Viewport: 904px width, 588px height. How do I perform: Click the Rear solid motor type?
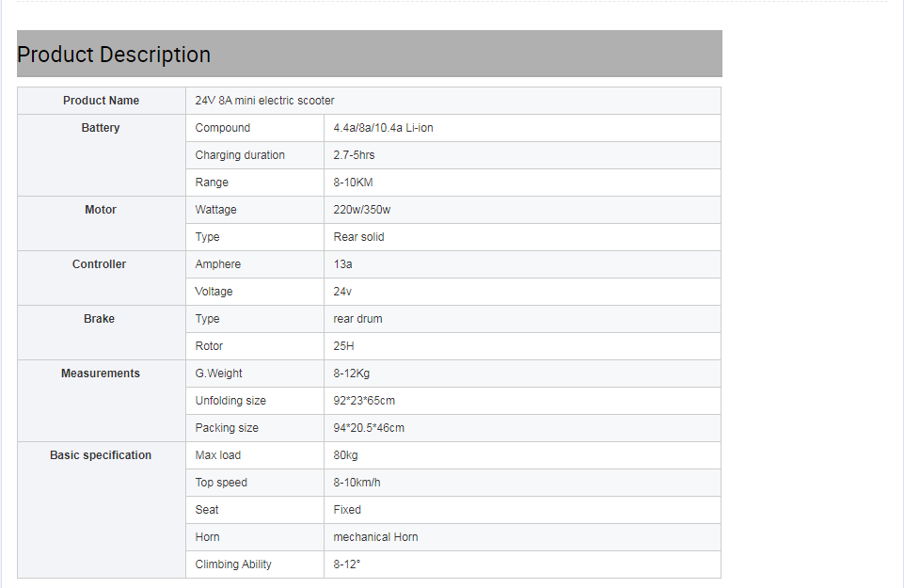coord(358,237)
